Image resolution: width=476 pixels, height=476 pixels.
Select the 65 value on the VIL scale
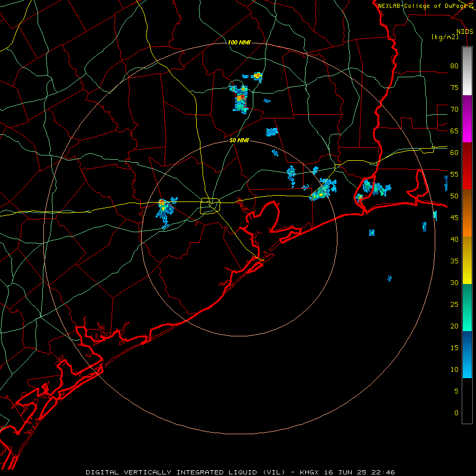click(x=454, y=131)
